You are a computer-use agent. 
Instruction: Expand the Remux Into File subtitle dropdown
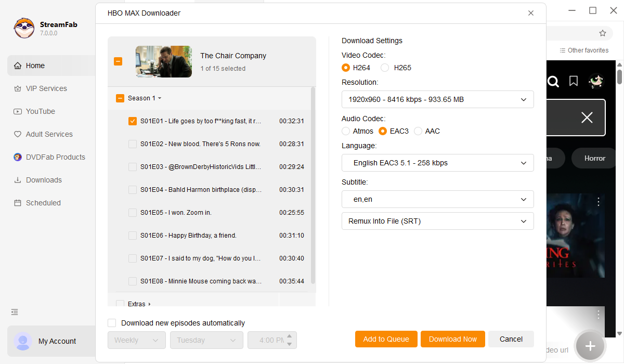(x=437, y=221)
